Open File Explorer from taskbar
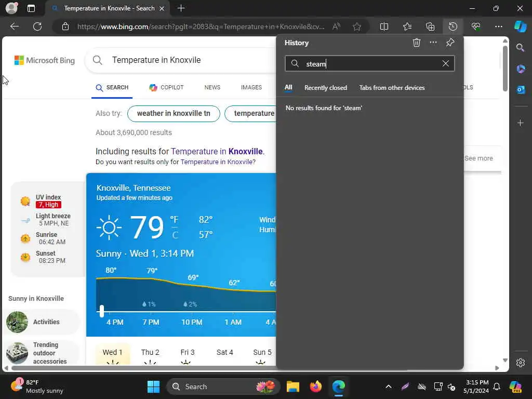Screen dimensions: 532x399 (x=293, y=387)
